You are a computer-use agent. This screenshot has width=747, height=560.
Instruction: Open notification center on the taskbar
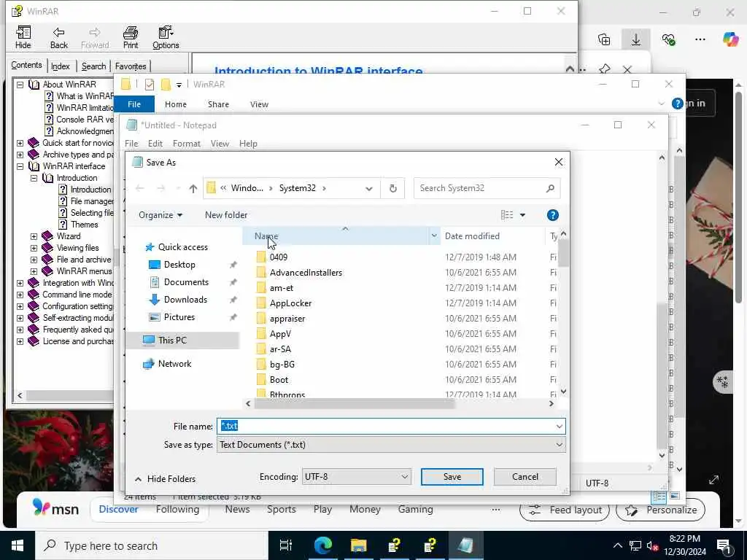724,545
